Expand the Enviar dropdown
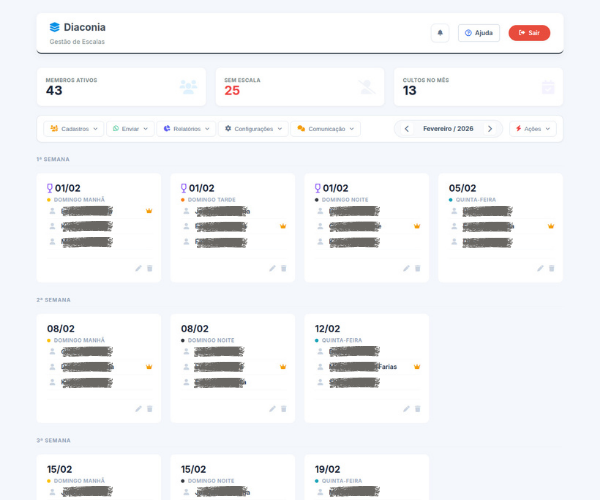The width and height of the screenshot is (600, 500). pos(130,129)
